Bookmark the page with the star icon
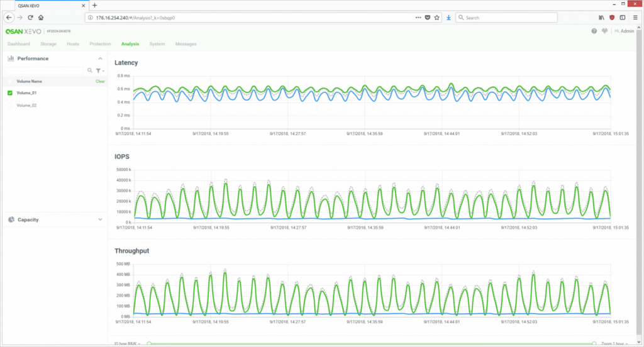This screenshot has height=347, width=644. click(x=436, y=18)
